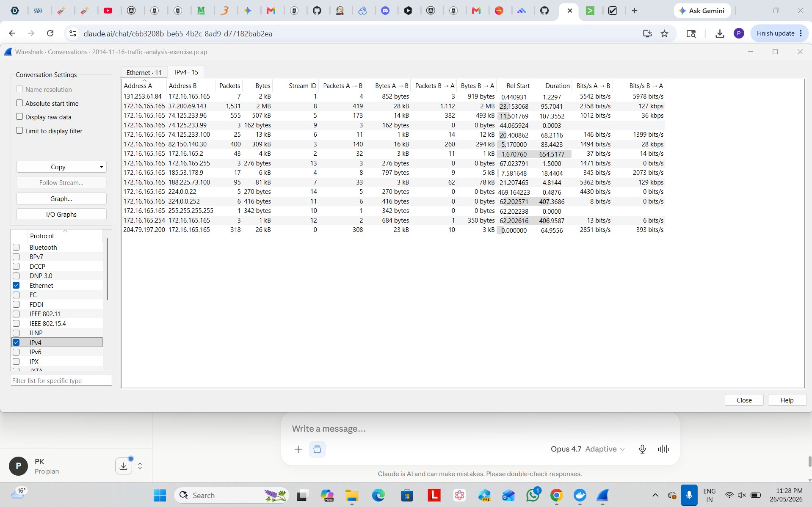Open a new browser tab with plus
The image size is (812, 507).
click(x=634, y=11)
